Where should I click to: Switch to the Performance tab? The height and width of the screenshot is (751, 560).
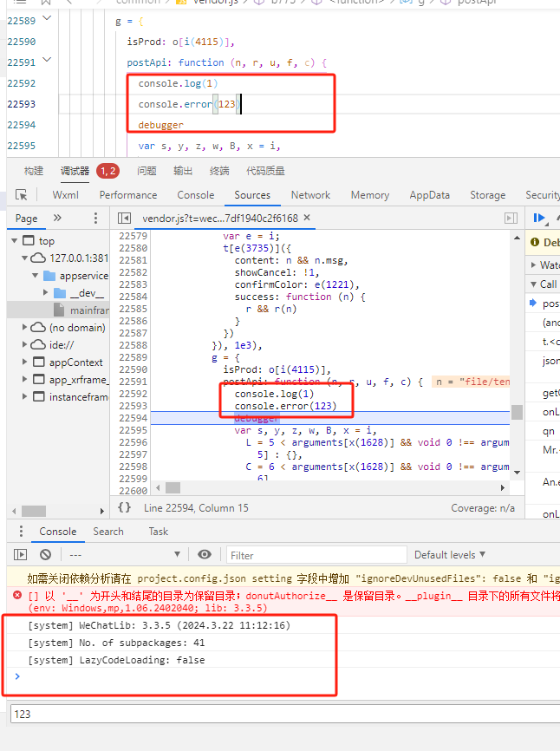point(128,195)
